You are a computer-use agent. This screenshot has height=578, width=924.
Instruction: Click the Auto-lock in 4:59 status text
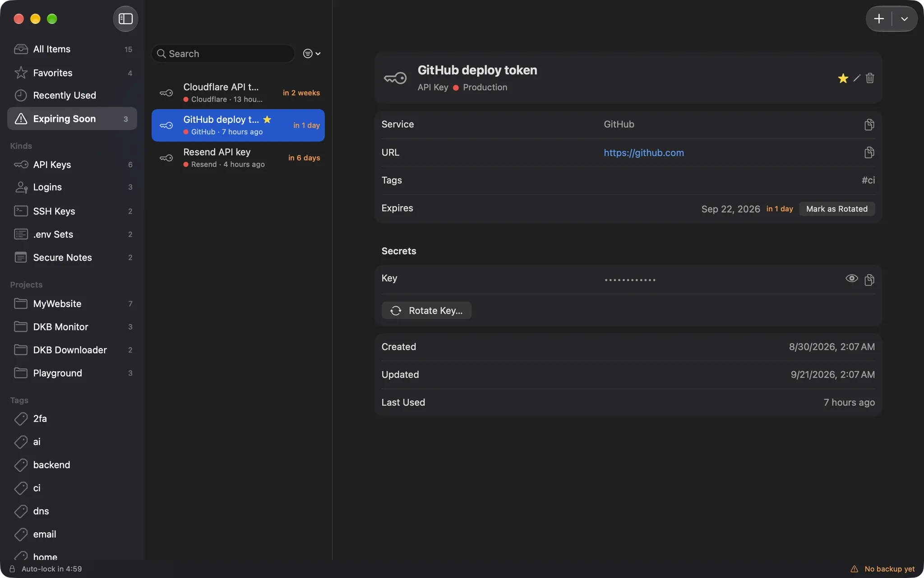tap(52, 569)
